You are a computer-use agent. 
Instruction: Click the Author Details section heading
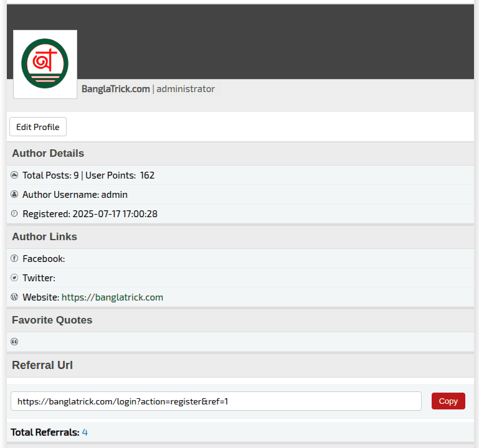(48, 154)
